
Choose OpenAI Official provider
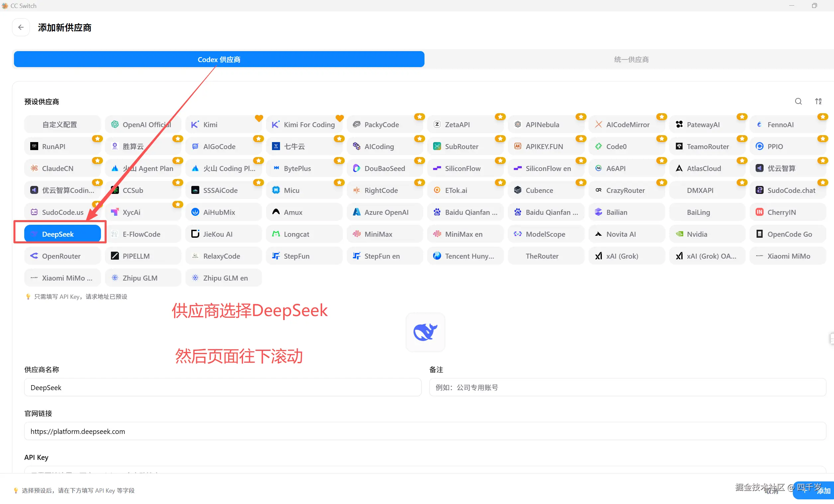[x=143, y=125]
